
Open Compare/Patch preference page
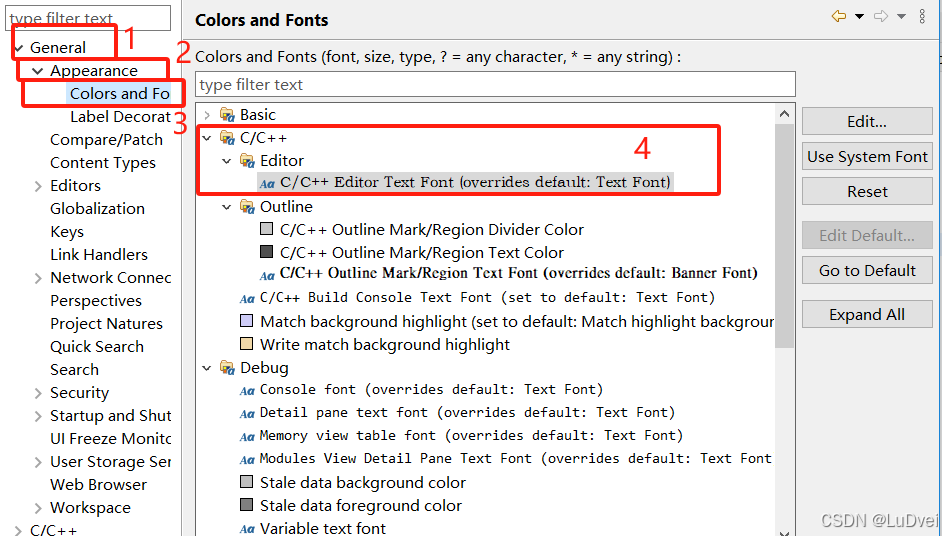click(x=106, y=140)
